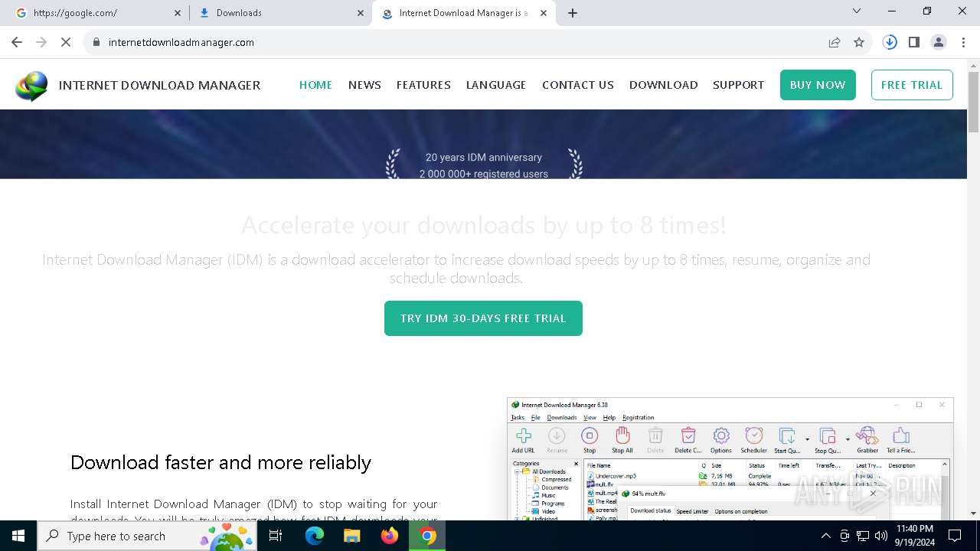The height and width of the screenshot is (551, 980).
Task: Click Registration menu in IDM screenshot
Action: coord(639,418)
